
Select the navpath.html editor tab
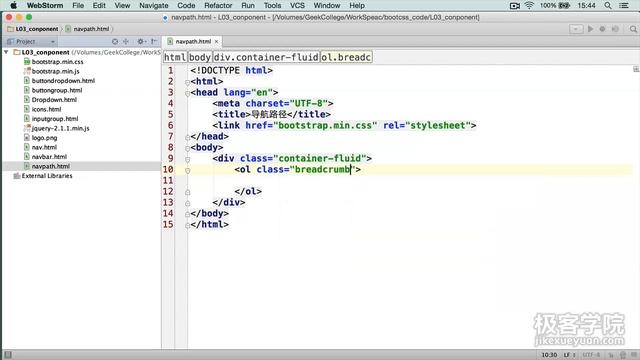[x=193, y=42]
